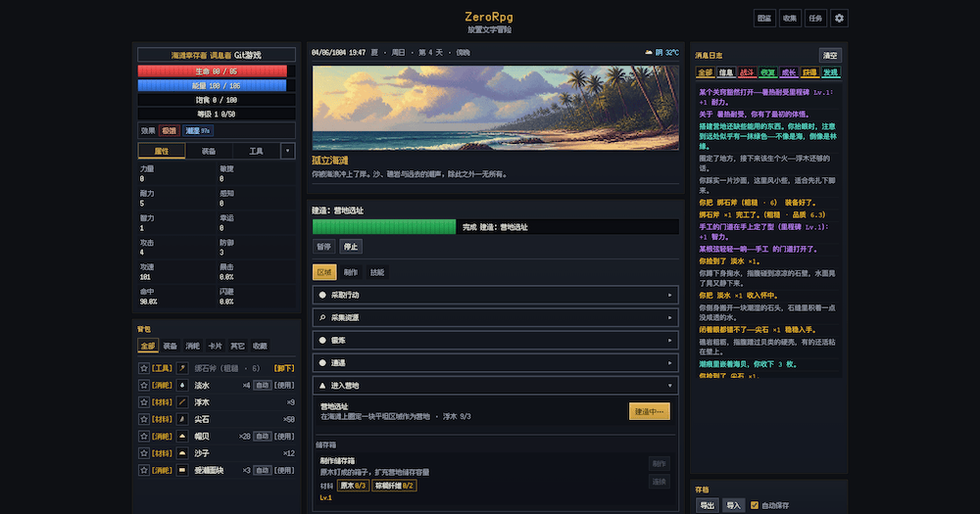The width and height of the screenshot is (980, 514).
Task: Star the 沙子 material row
Action: pos(144,452)
